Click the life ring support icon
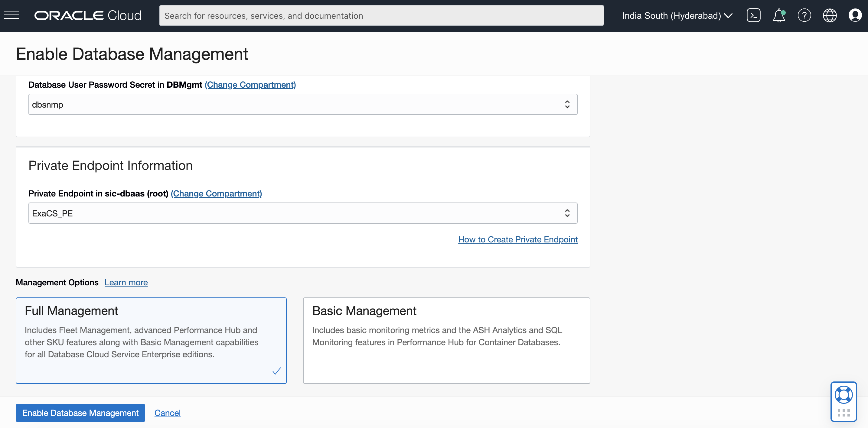 coord(844,395)
